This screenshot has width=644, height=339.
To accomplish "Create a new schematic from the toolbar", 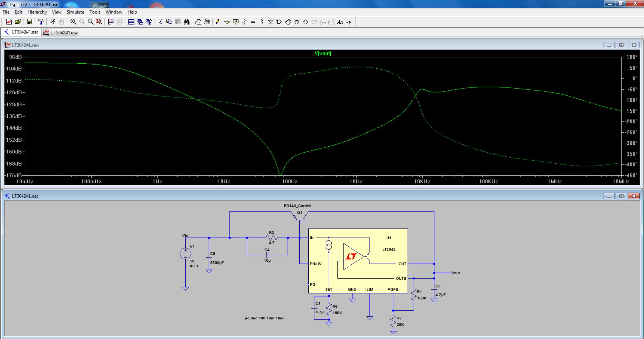I will click(x=9, y=22).
